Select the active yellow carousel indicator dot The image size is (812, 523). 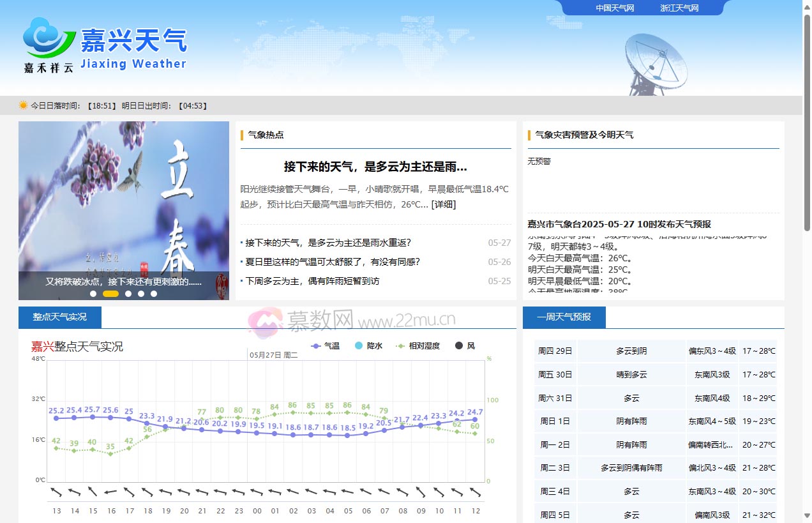pos(110,294)
